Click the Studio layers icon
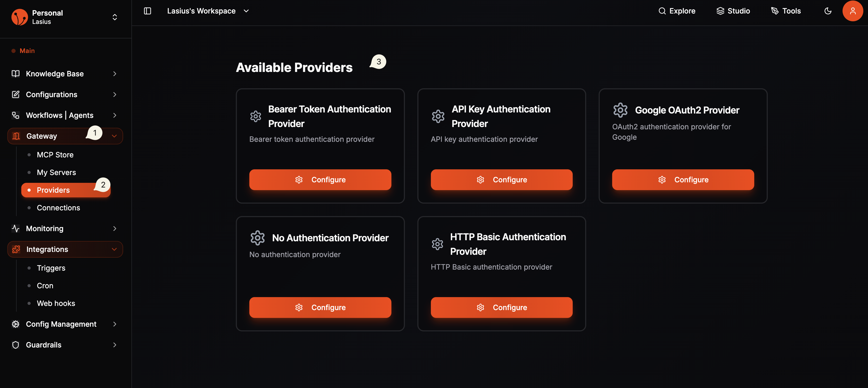Image resolution: width=868 pixels, height=388 pixels. (x=720, y=11)
